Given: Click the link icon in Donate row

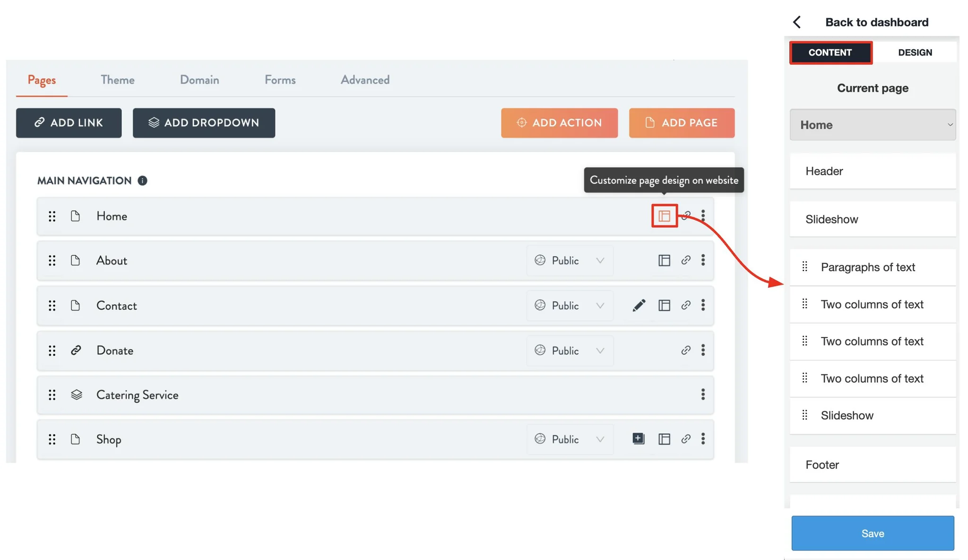Looking at the screenshot, I should (x=686, y=350).
